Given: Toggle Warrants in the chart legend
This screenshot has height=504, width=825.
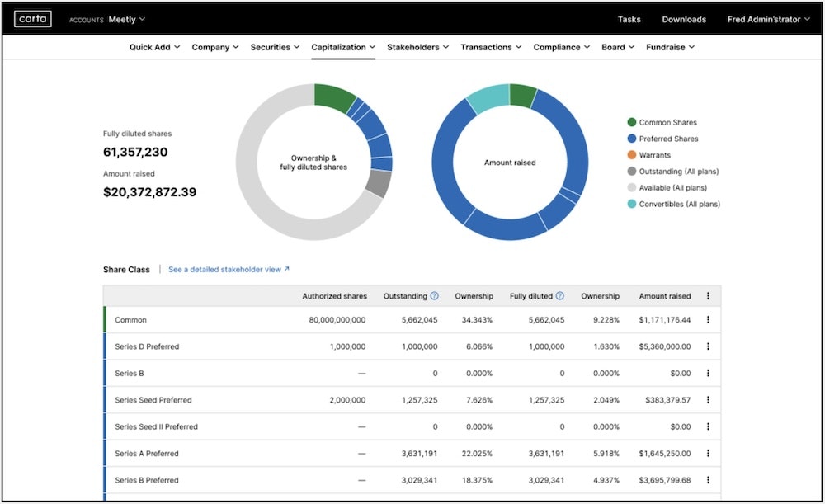Looking at the screenshot, I should [x=652, y=155].
